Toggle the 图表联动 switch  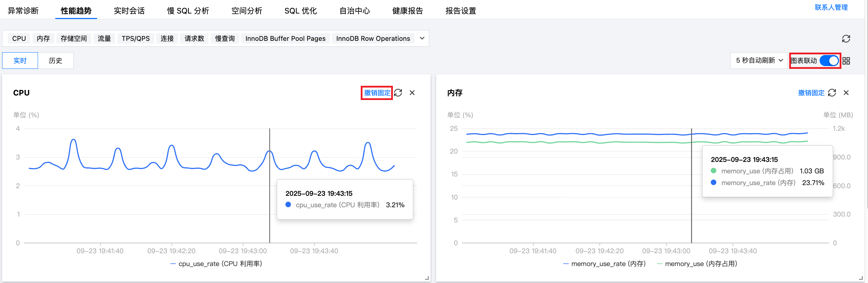(x=829, y=61)
